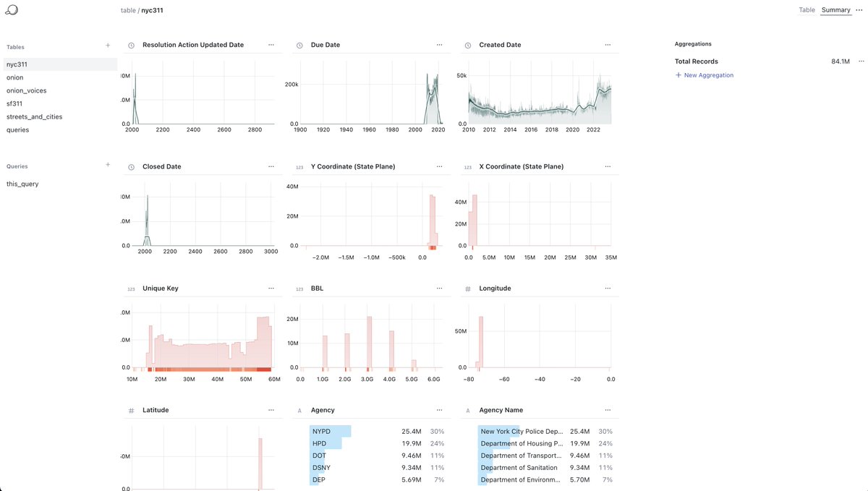Select Department of Sanitation agency name row
This screenshot has width=868, height=491.
(x=545, y=468)
